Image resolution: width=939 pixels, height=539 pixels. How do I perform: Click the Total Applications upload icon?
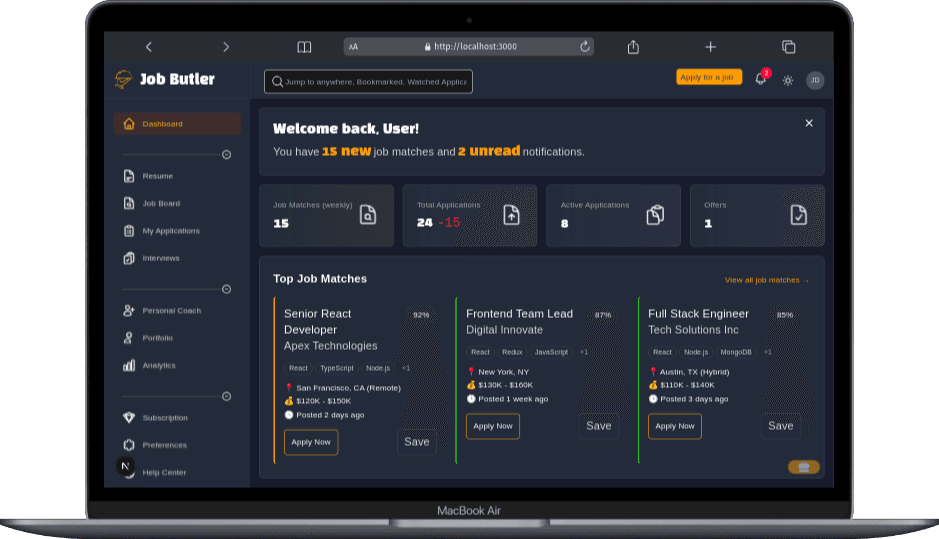click(x=511, y=214)
